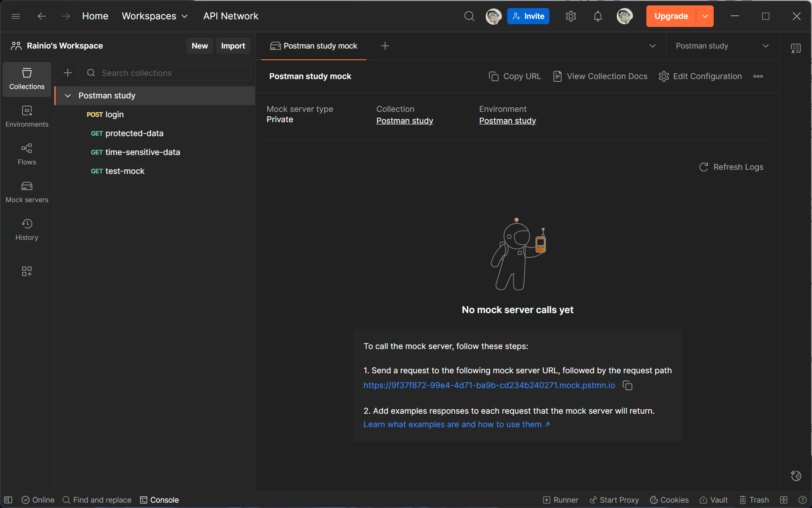This screenshot has width=812, height=508.
Task: Go to Home
Action: pyautogui.click(x=95, y=16)
